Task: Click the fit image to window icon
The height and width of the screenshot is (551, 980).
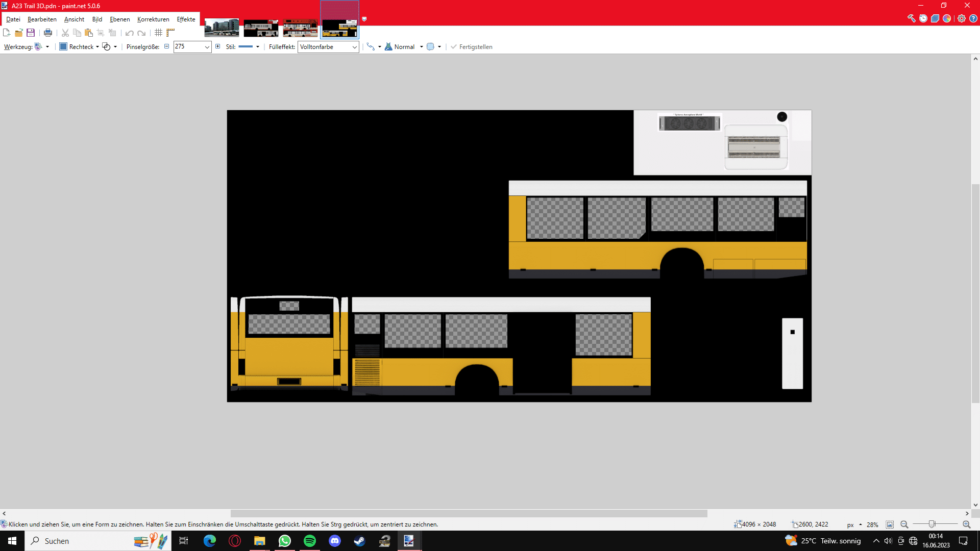Action: (890, 524)
